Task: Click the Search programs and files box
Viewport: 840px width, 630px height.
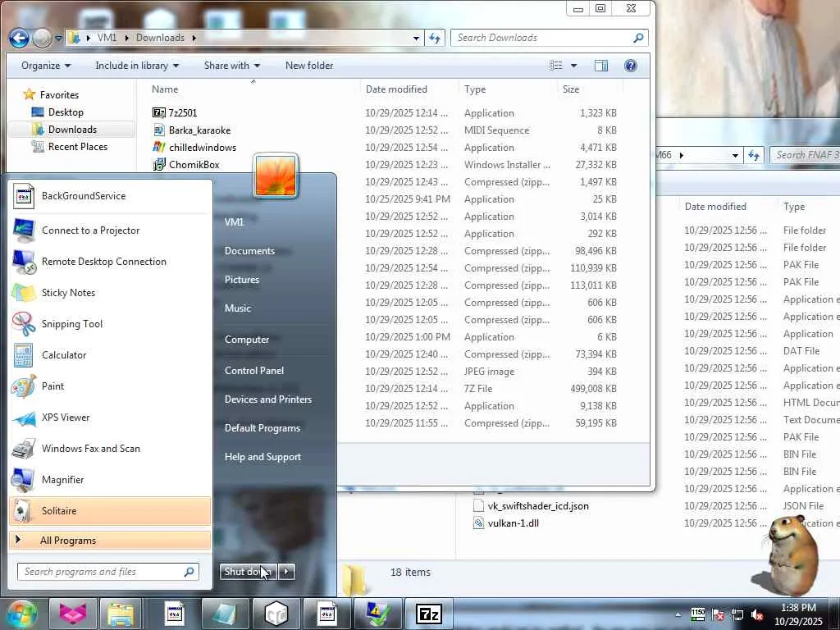Action: (x=108, y=572)
